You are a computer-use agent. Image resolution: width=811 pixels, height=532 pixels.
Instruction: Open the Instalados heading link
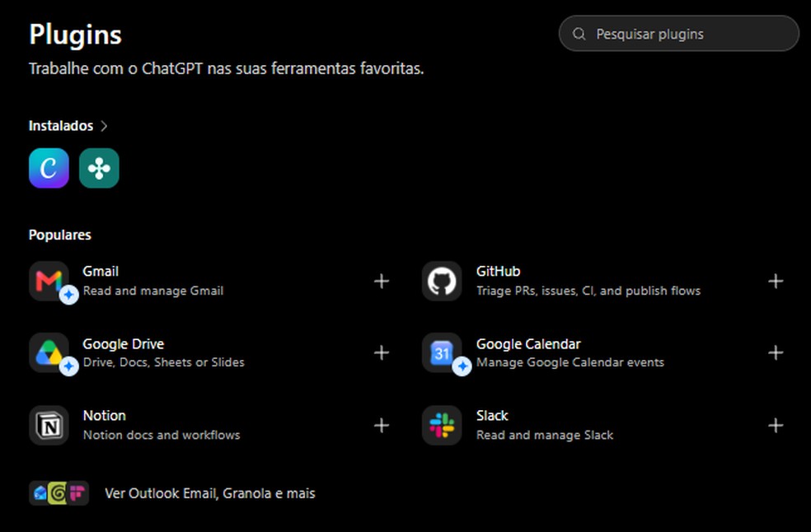(61, 126)
